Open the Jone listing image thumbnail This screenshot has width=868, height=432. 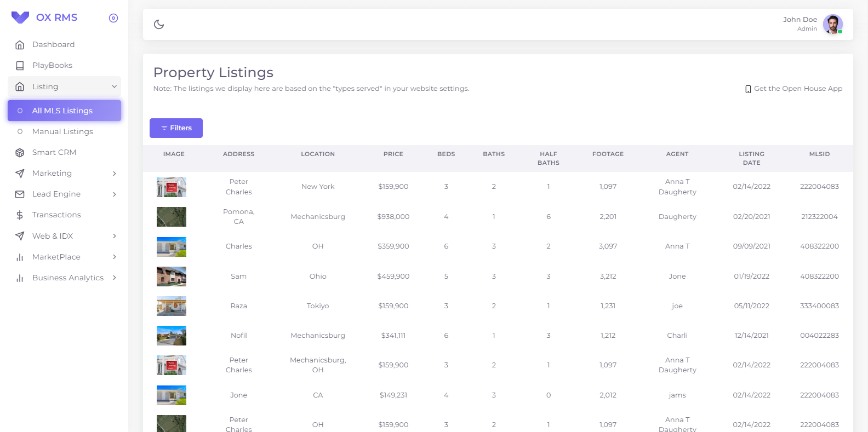pyautogui.click(x=172, y=395)
